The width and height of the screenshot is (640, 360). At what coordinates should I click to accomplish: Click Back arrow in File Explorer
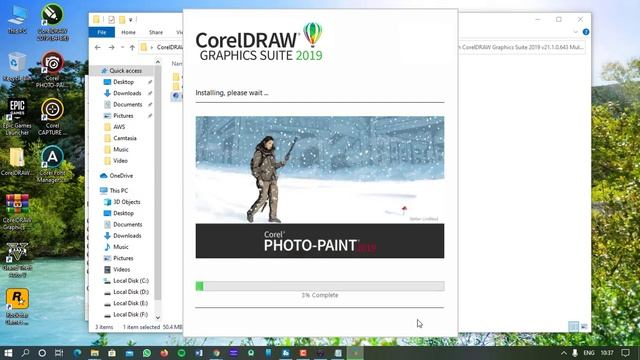click(x=98, y=47)
